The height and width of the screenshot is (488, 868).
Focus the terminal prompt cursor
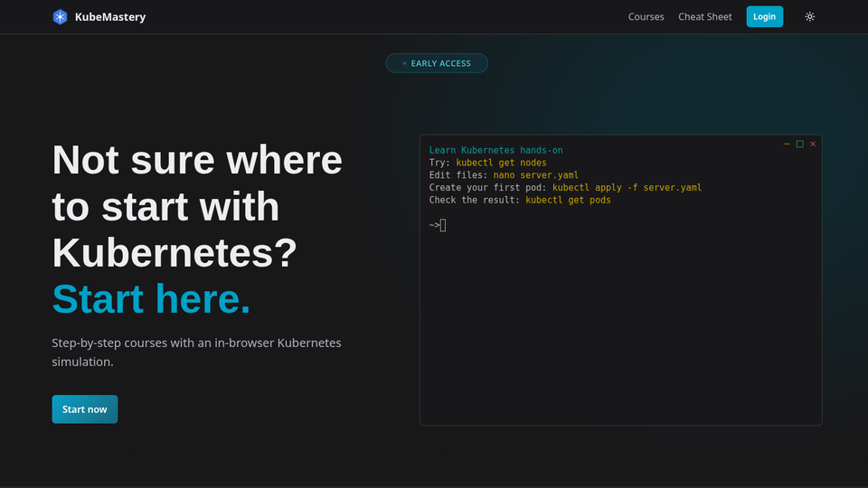[x=443, y=225]
